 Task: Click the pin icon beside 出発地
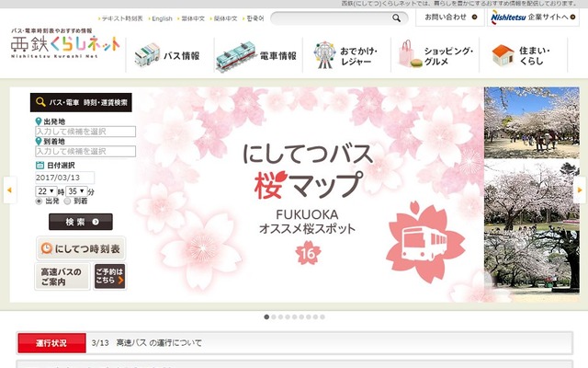39,121
